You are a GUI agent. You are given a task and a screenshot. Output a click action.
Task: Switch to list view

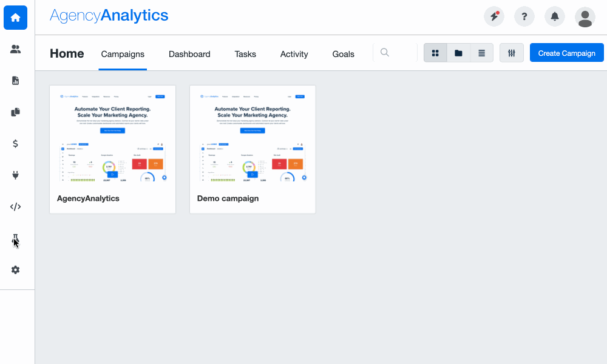click(481, 53)
